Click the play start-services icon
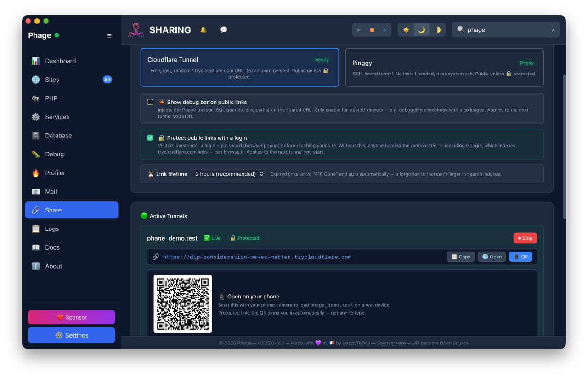The width and height of the screenshot is (588, 378). pyautogui.click(x=359, y=30)
